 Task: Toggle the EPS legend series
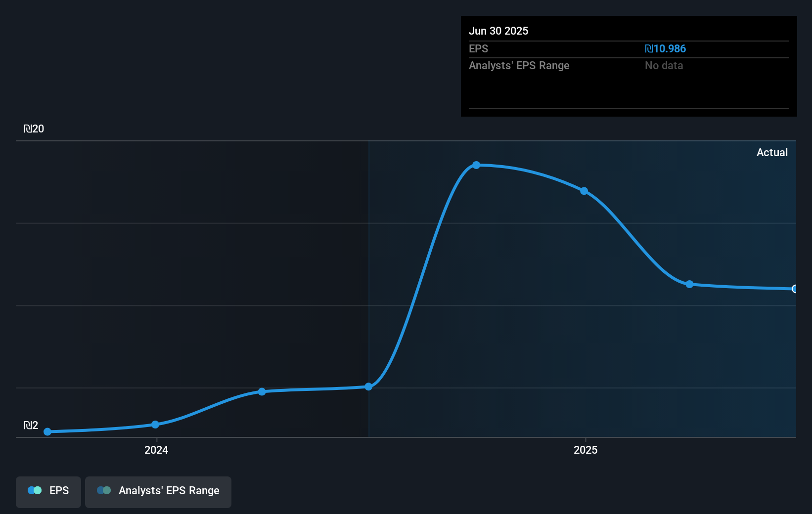click(x=48, y=492)
